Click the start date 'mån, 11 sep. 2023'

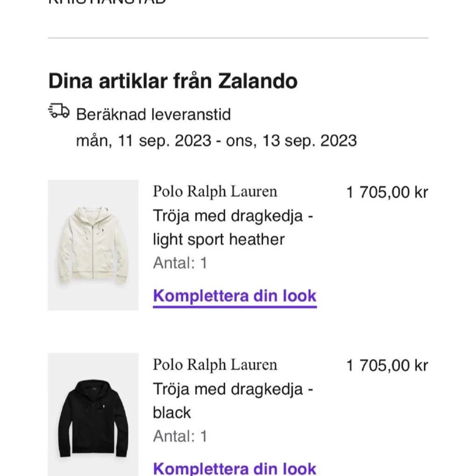143,140
